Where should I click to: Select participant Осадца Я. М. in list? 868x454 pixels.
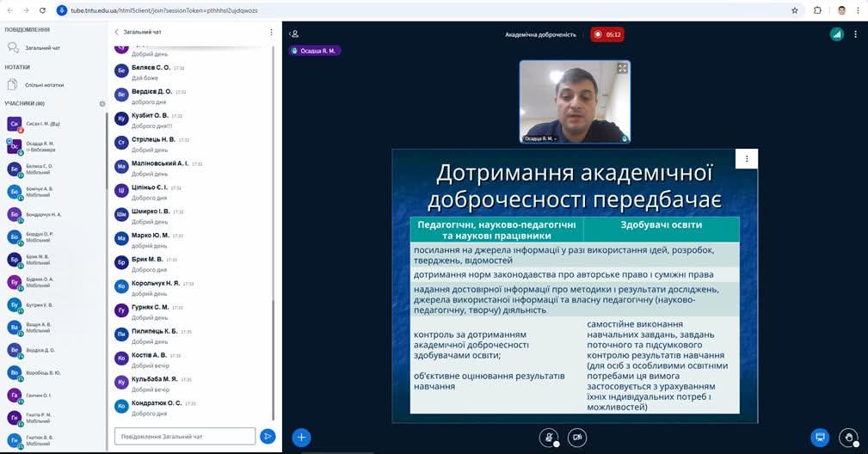point(39,146)
